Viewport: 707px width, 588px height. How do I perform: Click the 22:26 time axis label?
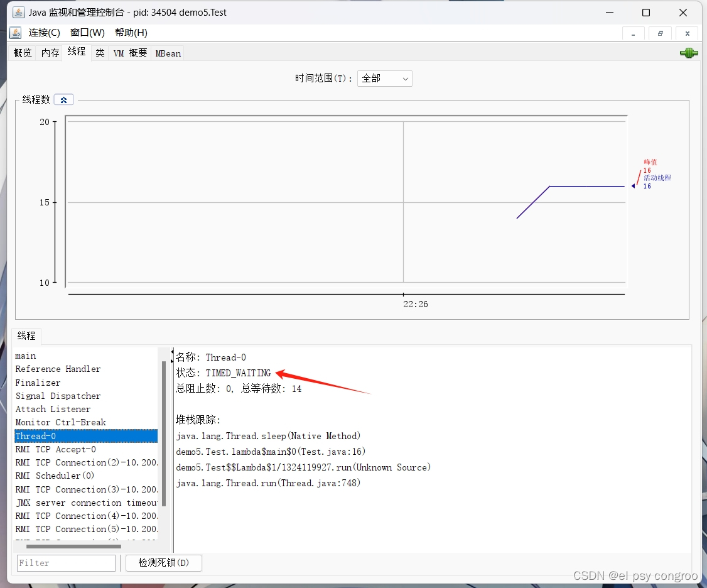(415, 304)
